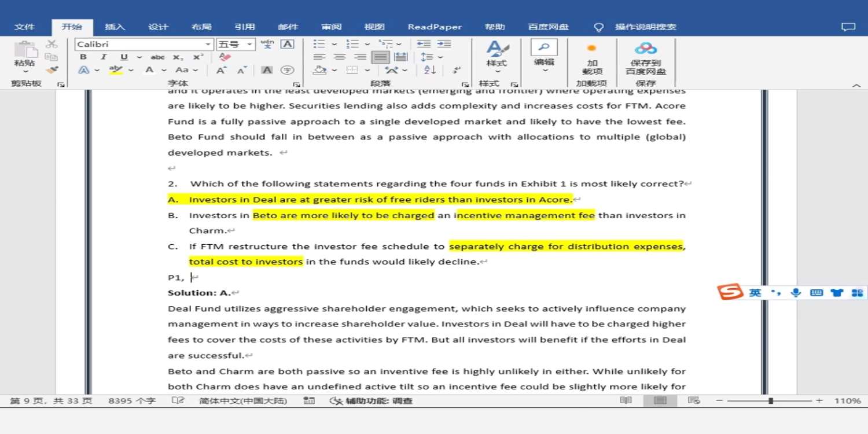Toggle italic formatting

point(103,57)
